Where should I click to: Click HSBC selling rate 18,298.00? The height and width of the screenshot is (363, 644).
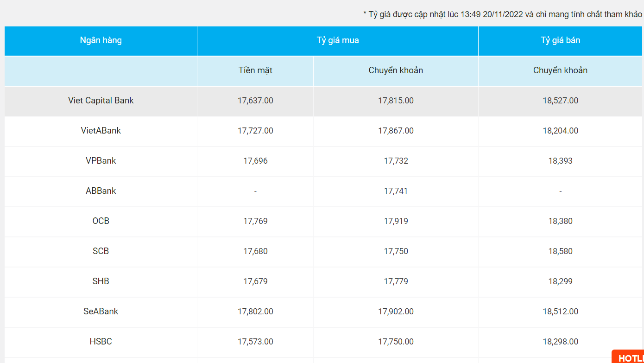coord(560,342)
